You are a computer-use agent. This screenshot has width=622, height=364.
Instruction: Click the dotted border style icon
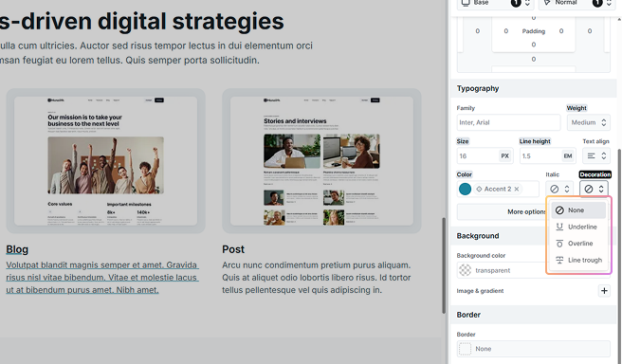(465, 349)
